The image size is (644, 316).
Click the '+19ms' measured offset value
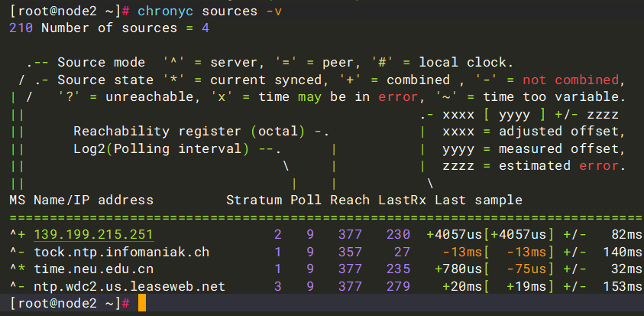tap(527, 286)
